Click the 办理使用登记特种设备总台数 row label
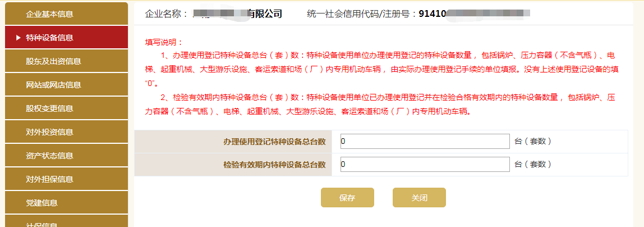This screenshot has width=644, height=227. [x=274, y=142]
